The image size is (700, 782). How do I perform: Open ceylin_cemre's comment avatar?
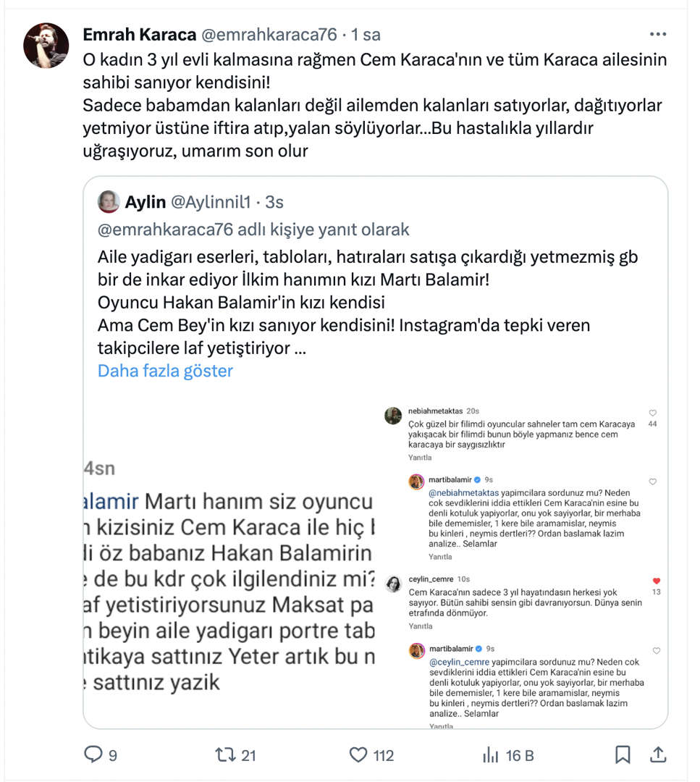(393, 584)
